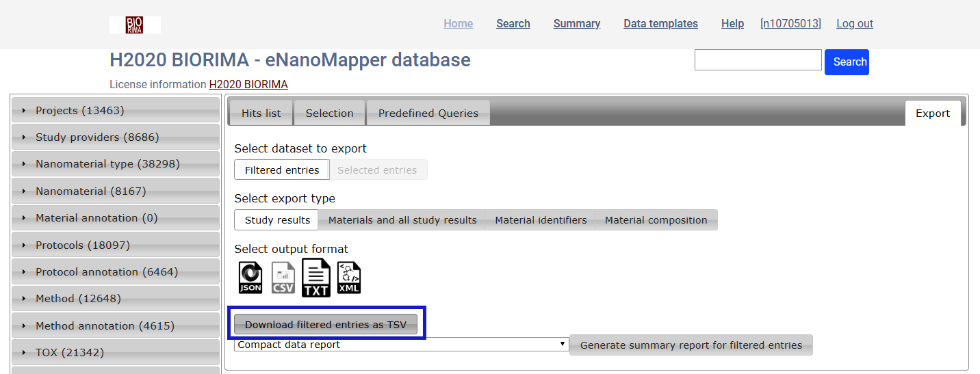Open Data templates in top navigation
980x374 pixels.
pyautogui.click(x=661, y=23)
